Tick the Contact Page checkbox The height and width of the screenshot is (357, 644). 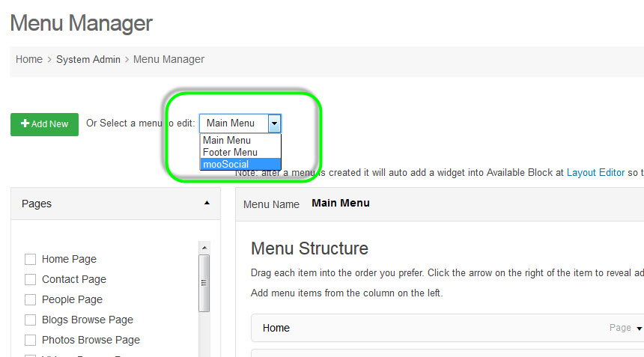coord(31,280)
